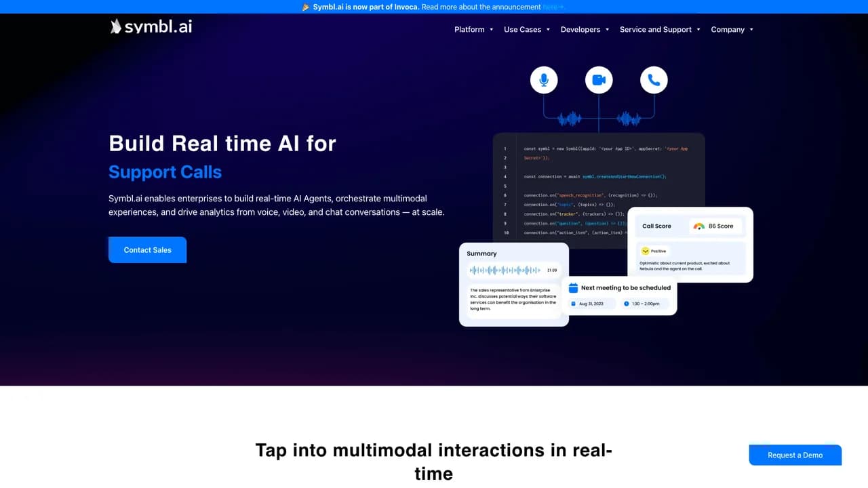Click the Company menu label
The image size is (868, 488).
click(x=728, y=29)
